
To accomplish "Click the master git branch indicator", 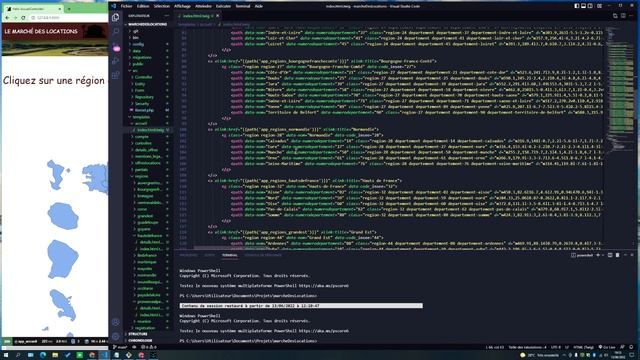I will tap(120, 347).
